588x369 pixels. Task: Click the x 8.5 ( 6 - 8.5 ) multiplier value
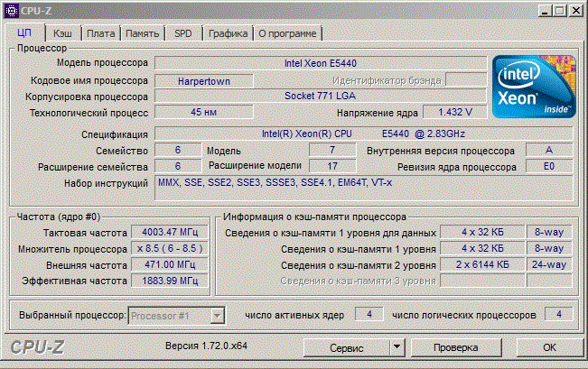point(170,248)
